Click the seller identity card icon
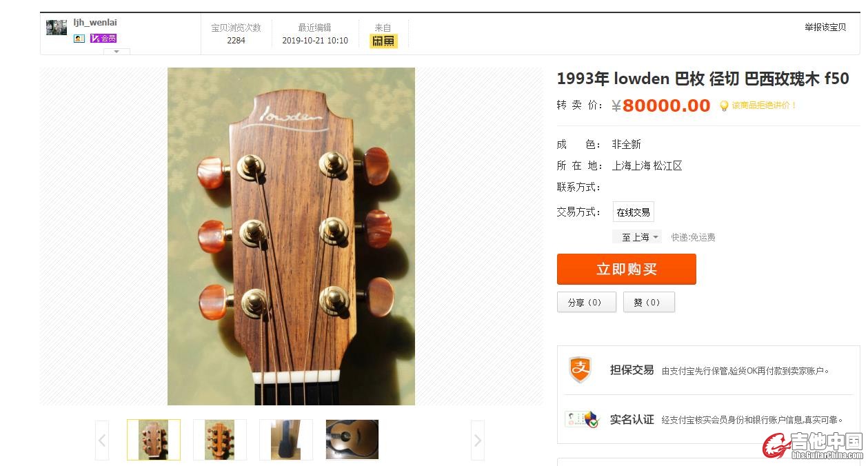This screenshot has height=466, width=868. point(79,39)
